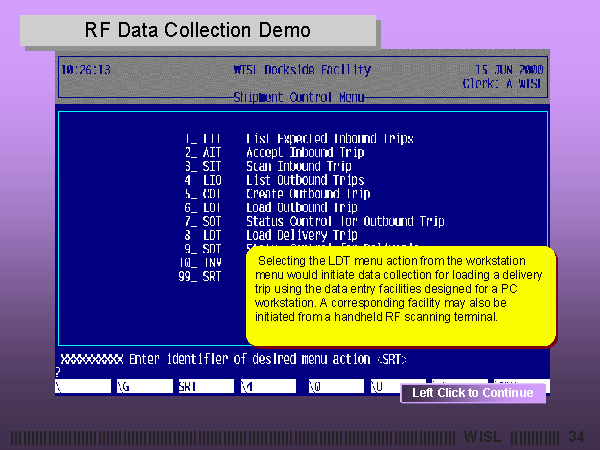Click the RF Data Collection Demo title
Image resolution: width=600 pixels, height=450 pixels.
198,30
